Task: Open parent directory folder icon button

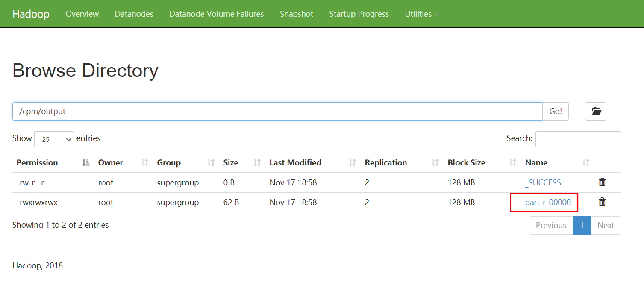Action: 596,111
